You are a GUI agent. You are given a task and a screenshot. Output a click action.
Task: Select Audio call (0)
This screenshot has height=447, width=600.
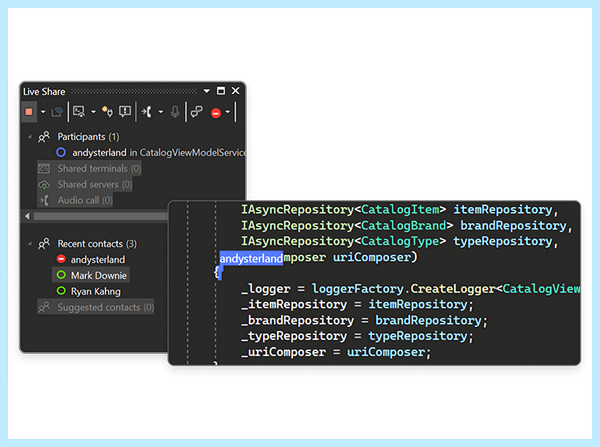point(85,200)
